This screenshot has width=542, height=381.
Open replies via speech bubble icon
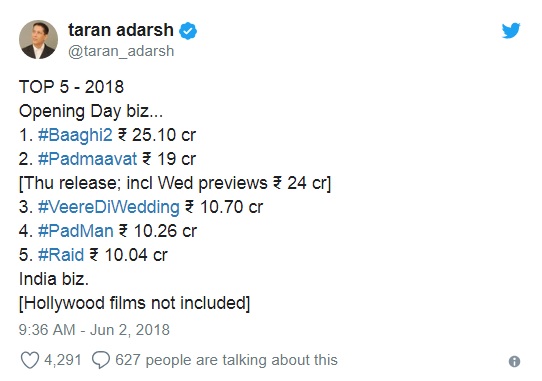[x=101, y=360]
